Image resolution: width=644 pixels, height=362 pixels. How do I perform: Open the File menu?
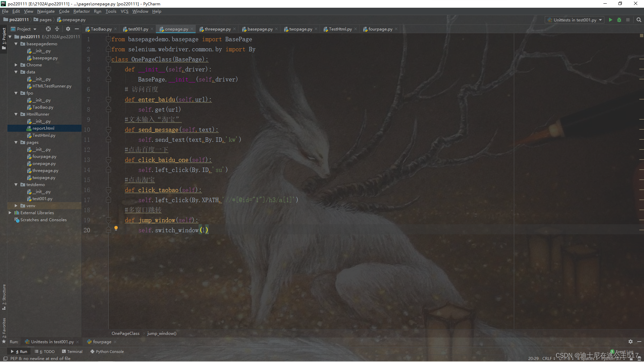click(5, 11)
